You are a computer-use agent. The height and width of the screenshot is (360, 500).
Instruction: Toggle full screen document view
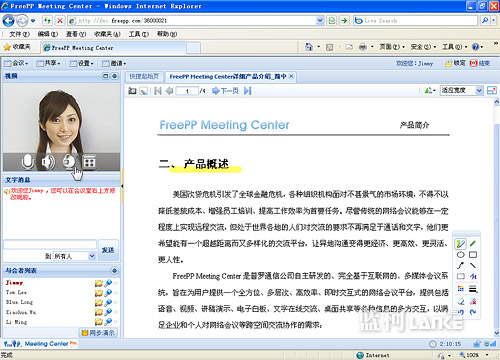point(492,90)
